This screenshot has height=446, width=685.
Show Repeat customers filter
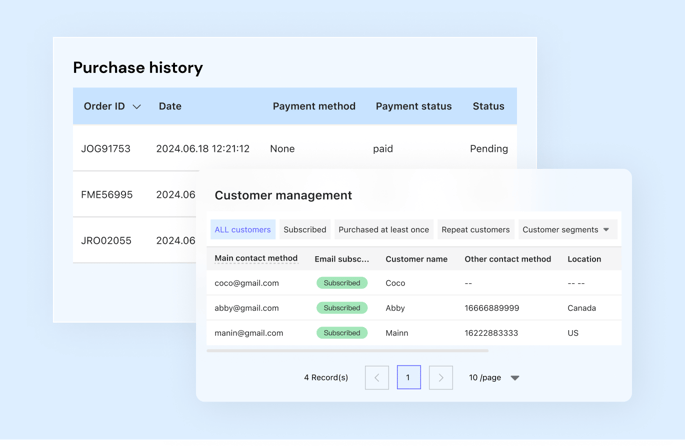476,230
